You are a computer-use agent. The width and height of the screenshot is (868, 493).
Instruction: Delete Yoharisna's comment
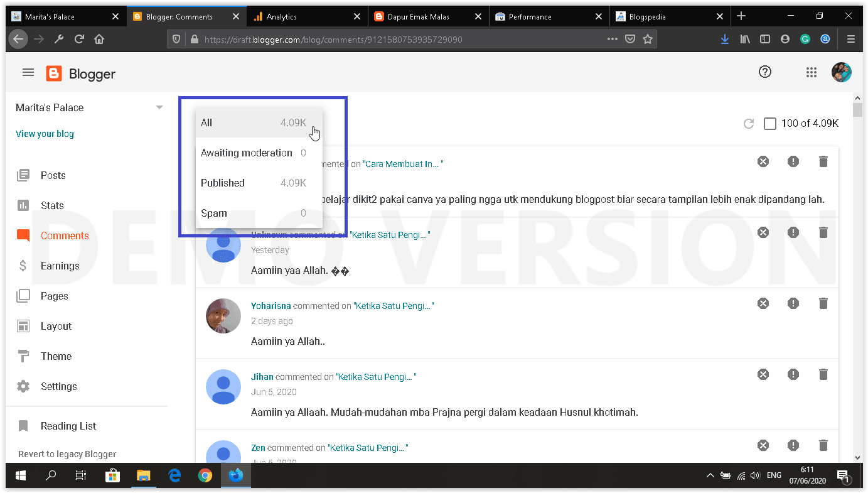[823, 303]
